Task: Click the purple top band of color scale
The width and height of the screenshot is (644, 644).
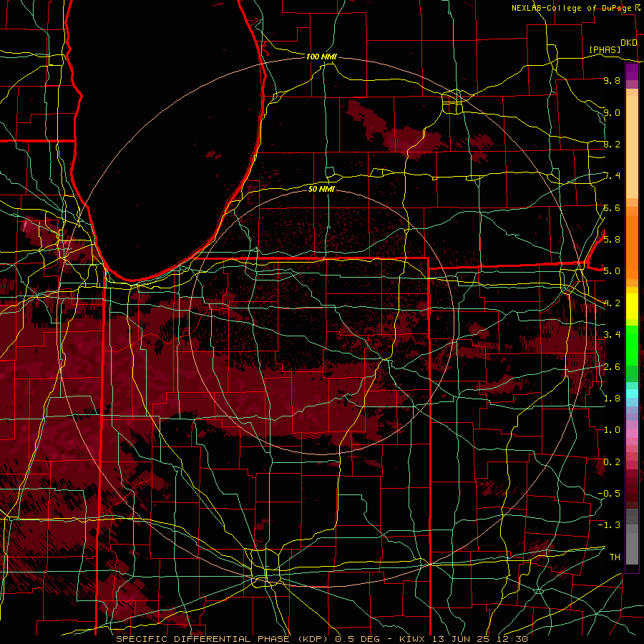Action: [632, 72]
